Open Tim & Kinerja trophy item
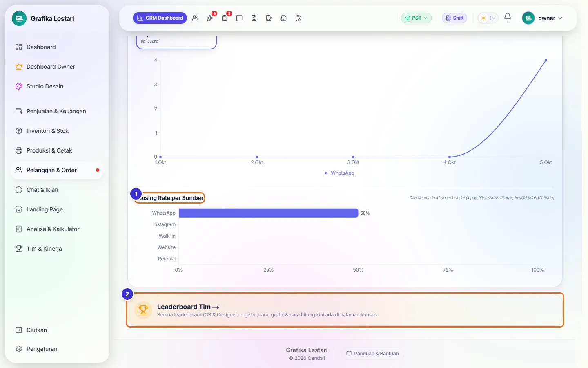 pos(57,249)
